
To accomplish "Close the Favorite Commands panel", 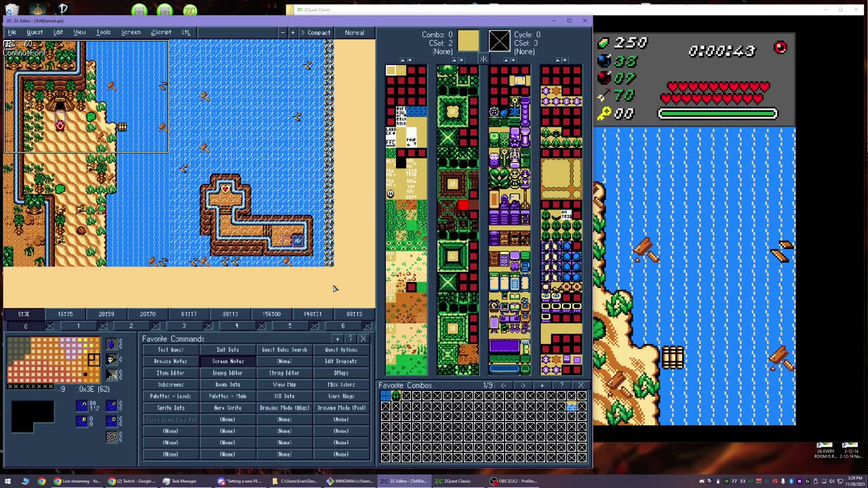I will point(363,339).
